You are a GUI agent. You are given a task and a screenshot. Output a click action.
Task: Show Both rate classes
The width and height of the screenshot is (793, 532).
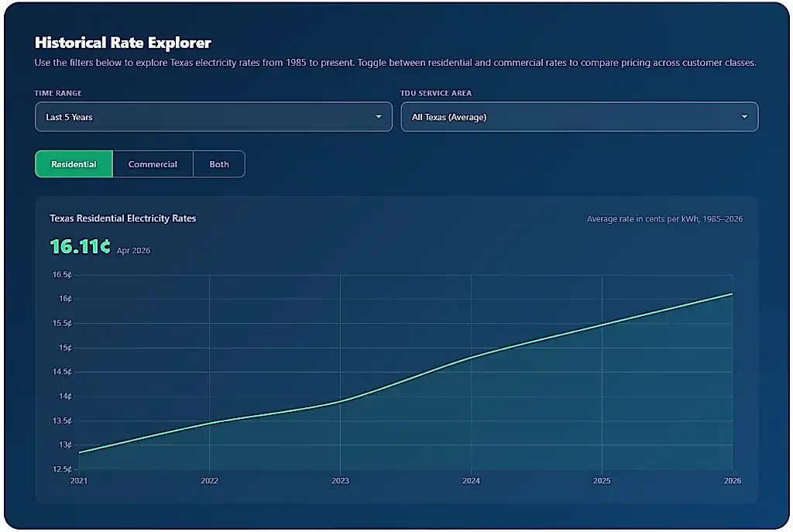pos(219,164)
